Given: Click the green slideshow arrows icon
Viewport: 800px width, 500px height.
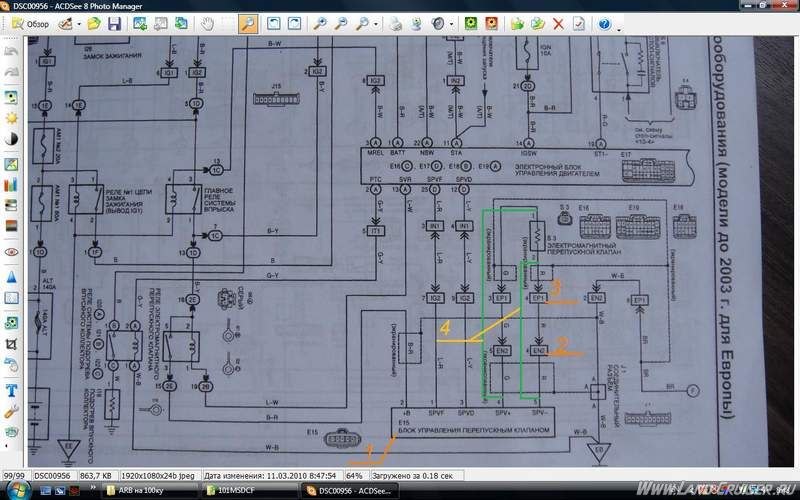Looking at the screenshot, I should (x=181, y=24).
